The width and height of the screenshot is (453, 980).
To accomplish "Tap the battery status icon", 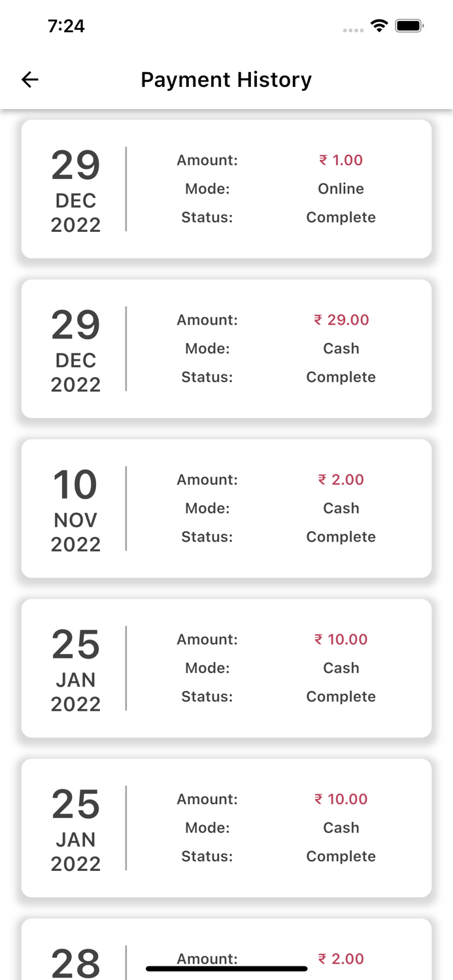I will [x=409, y=26].
